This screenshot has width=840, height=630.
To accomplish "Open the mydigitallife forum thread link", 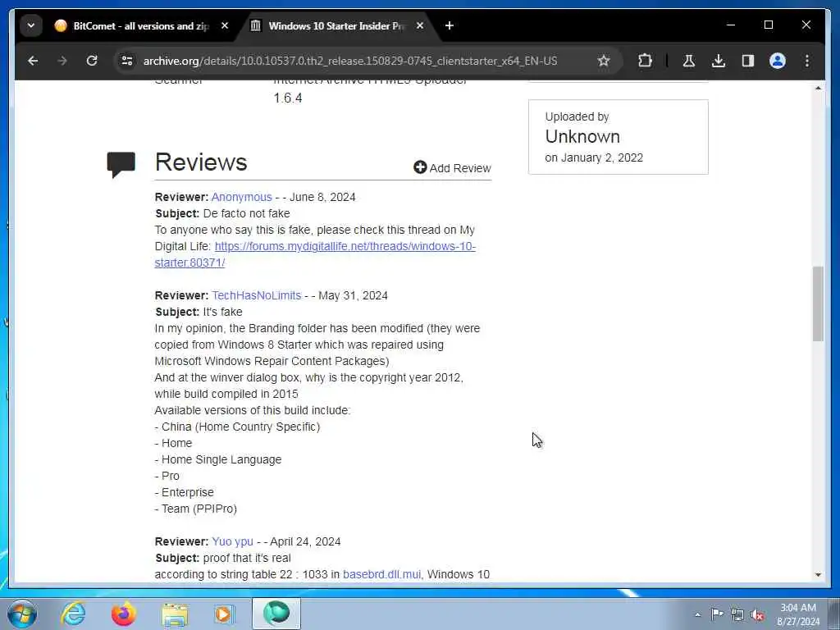I will (x=315, y=254).
